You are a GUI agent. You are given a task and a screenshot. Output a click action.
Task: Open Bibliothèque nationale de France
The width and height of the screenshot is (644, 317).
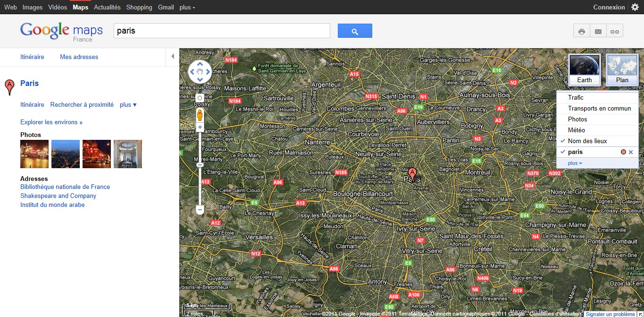[65, 187]
